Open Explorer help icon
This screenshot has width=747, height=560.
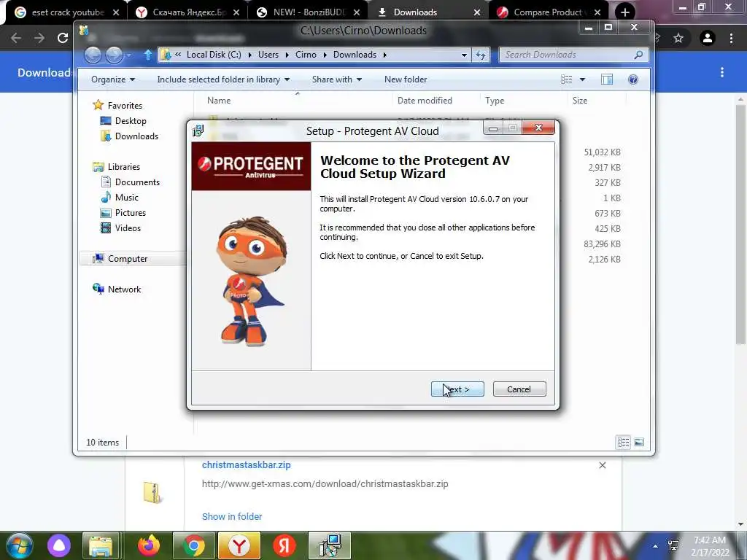(632, 79)
